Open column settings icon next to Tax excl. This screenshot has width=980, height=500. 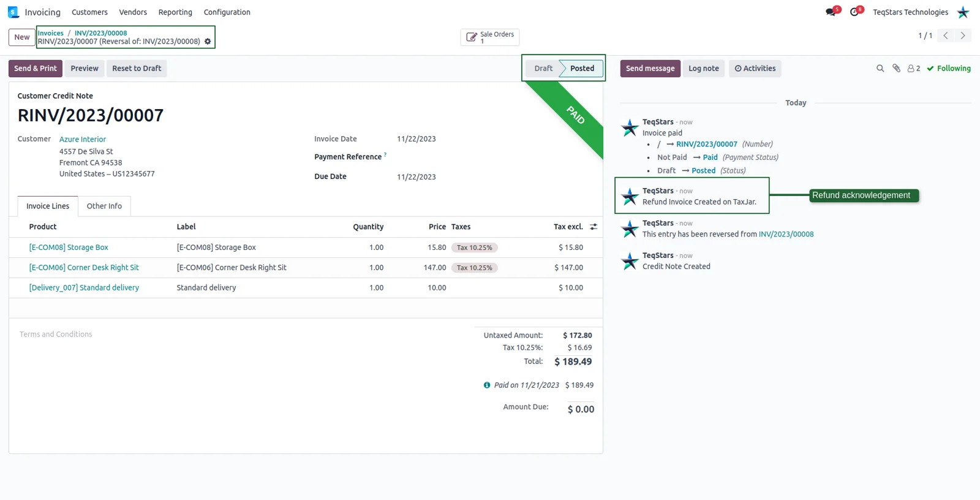[x=594, y=227]
